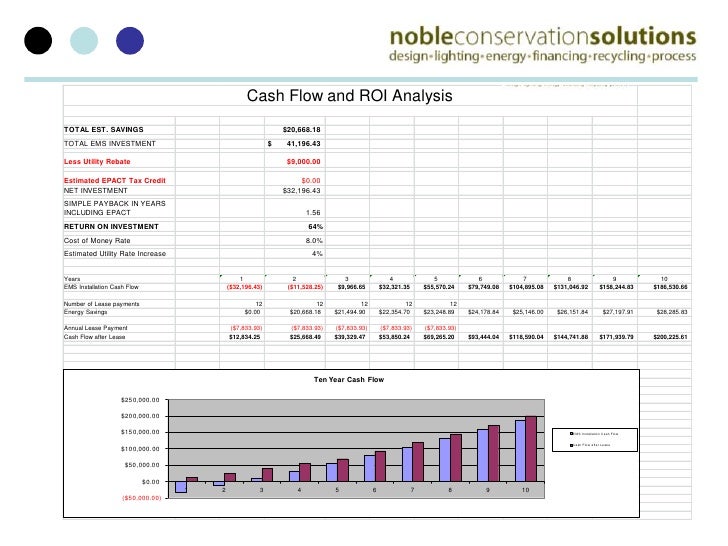Select the $118,590.04 cash flow after lease cell
The image size is (728, 546).
coord(526,337)
